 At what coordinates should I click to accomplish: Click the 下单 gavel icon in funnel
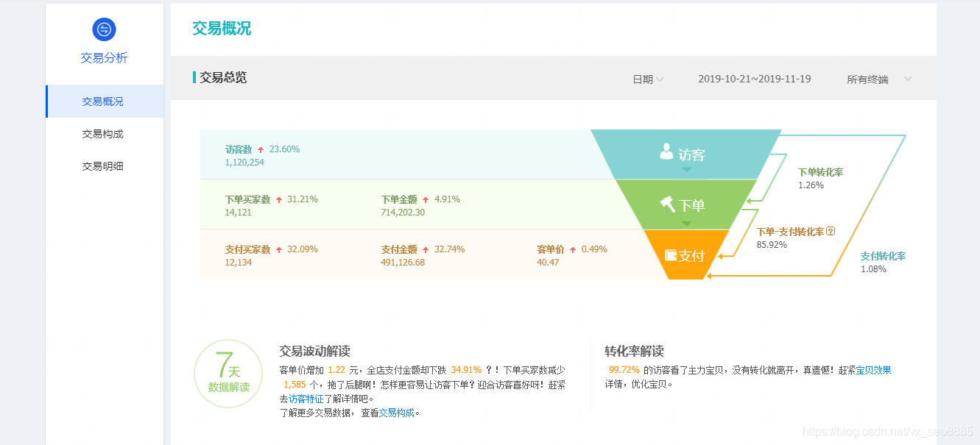click(x=668, y=204)
